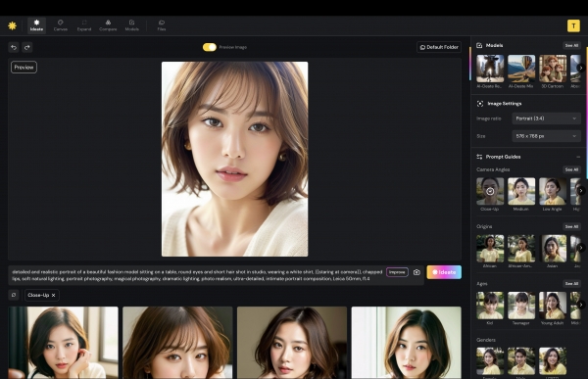Go to the Compare tab

pos(108,25)
